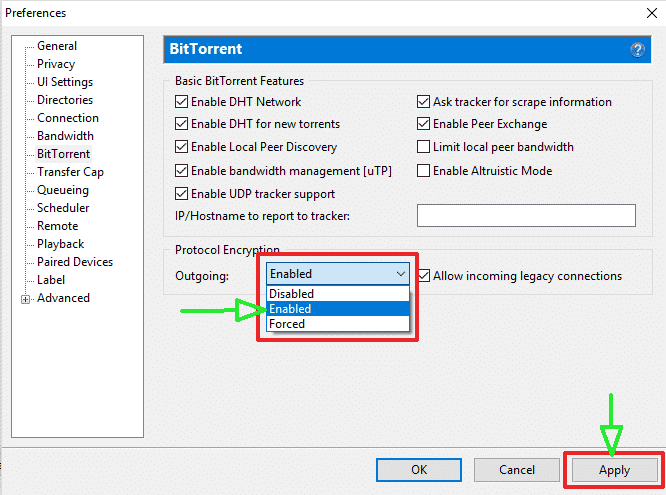The image size is (666, 495).
Task: Toggle Enable Peer Exchange checkbox
Action: click(x=423, y=124)
